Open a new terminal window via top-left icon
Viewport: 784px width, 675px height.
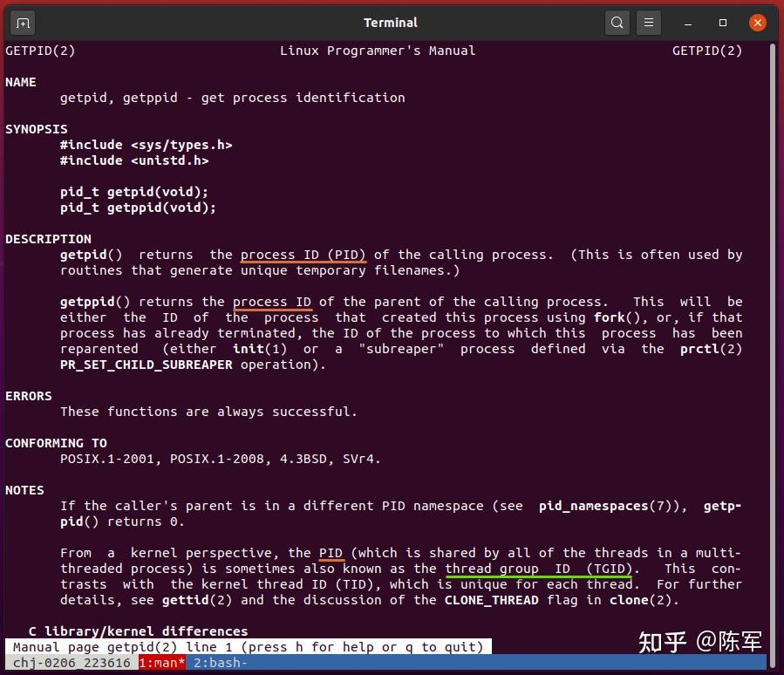[x=21, y=23]
